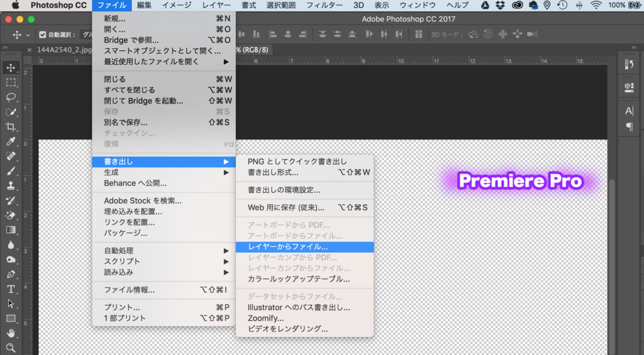
Task: Close the 144A2540_2.jpg document tab
Action: coord(29,50)
